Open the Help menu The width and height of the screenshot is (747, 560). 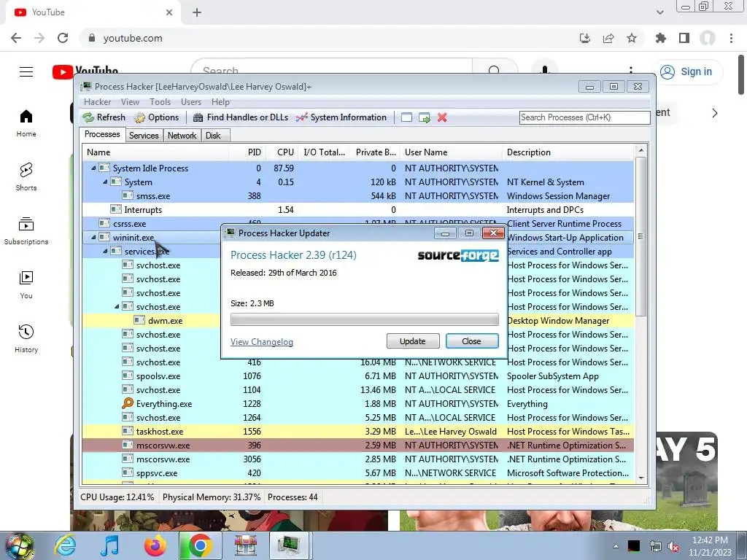point(220,102)
